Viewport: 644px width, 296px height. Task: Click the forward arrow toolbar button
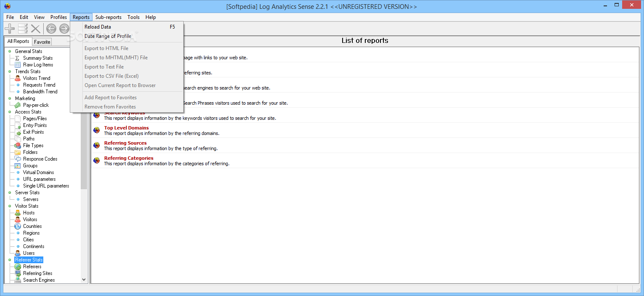pos(64,29)
